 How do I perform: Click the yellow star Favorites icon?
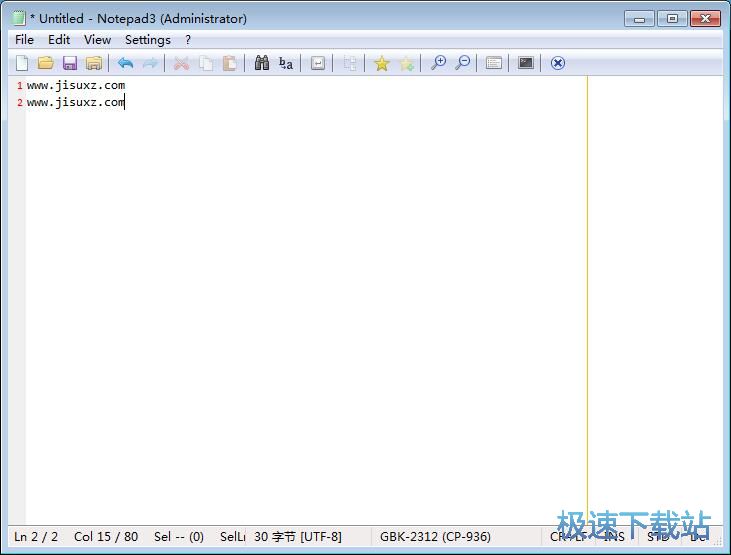pyautogui.click(x=381, y=63)
